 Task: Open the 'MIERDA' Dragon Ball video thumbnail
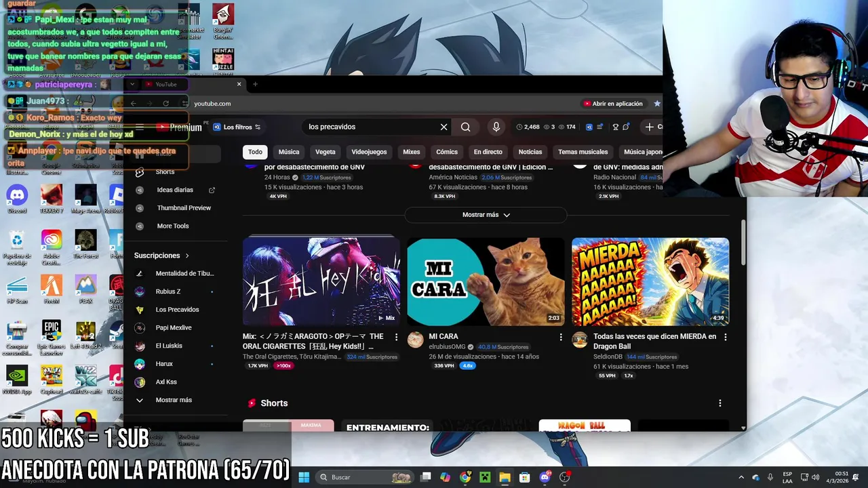(x=650, y=282)
